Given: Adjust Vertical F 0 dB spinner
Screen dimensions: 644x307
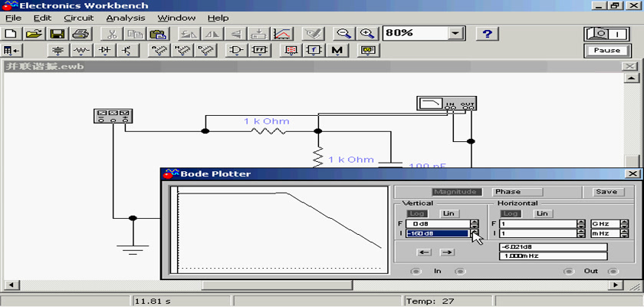Looking at the screenshot, I should [x=475, y=224].
